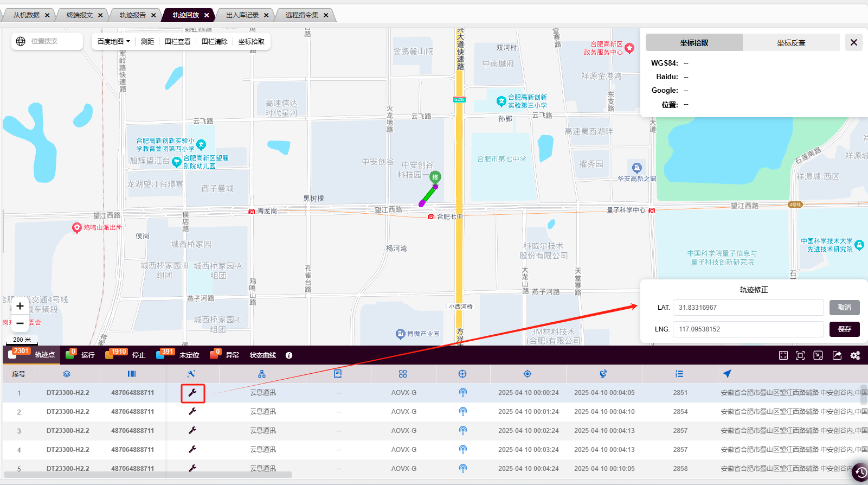Click the history clock icon at bottom right

[860, 472]
